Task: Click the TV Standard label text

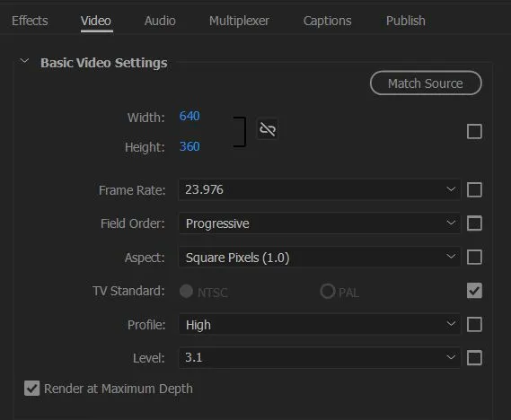Action: click(x=128, y=291)
